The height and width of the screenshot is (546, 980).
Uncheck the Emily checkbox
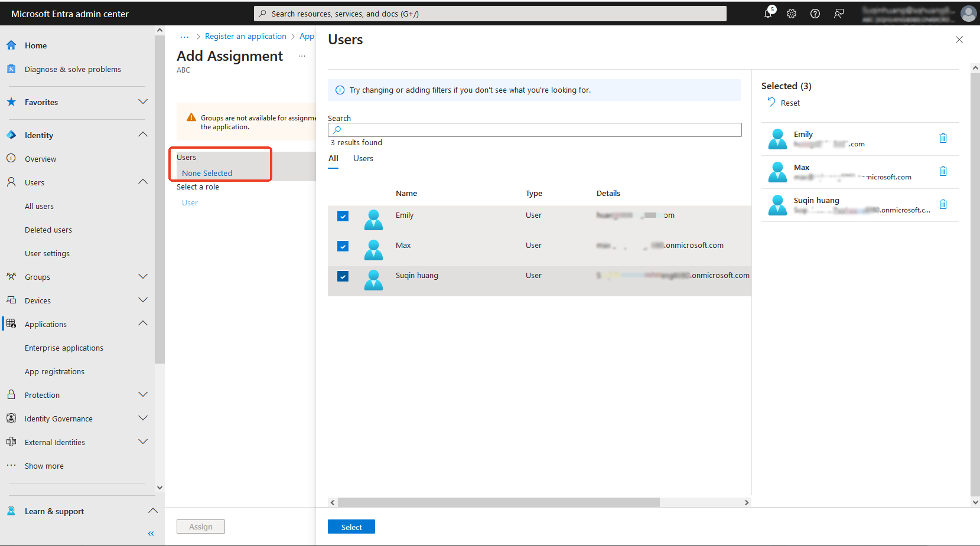coord(343,216)
